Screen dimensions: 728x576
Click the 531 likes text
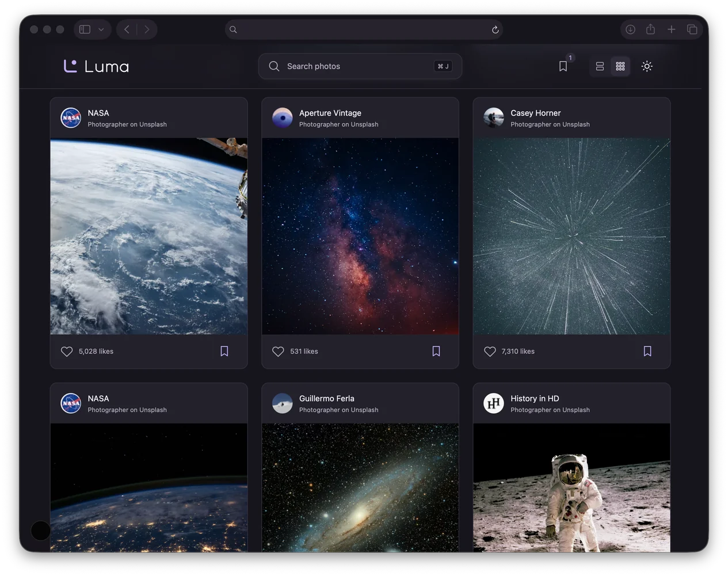(304, 351)
